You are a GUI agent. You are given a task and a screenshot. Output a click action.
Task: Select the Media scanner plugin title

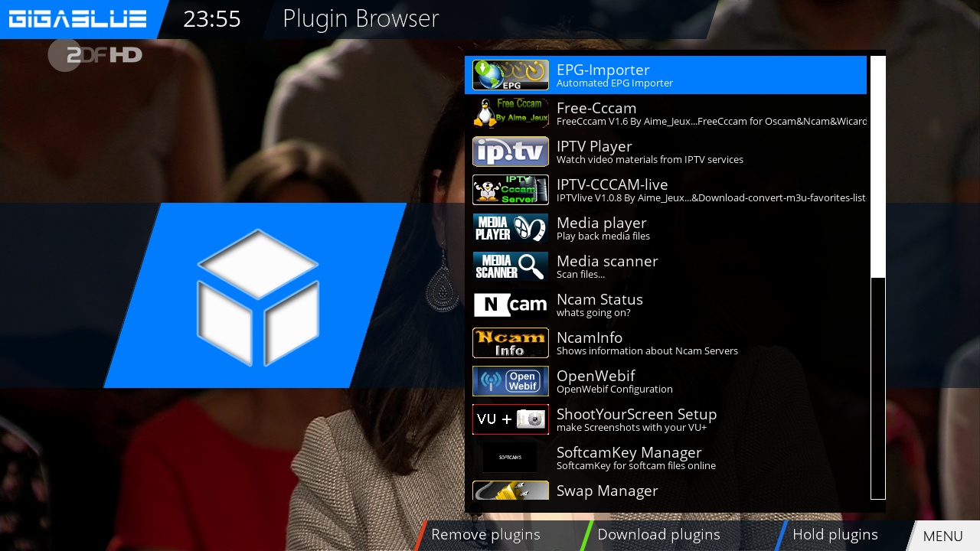(607, 261)
